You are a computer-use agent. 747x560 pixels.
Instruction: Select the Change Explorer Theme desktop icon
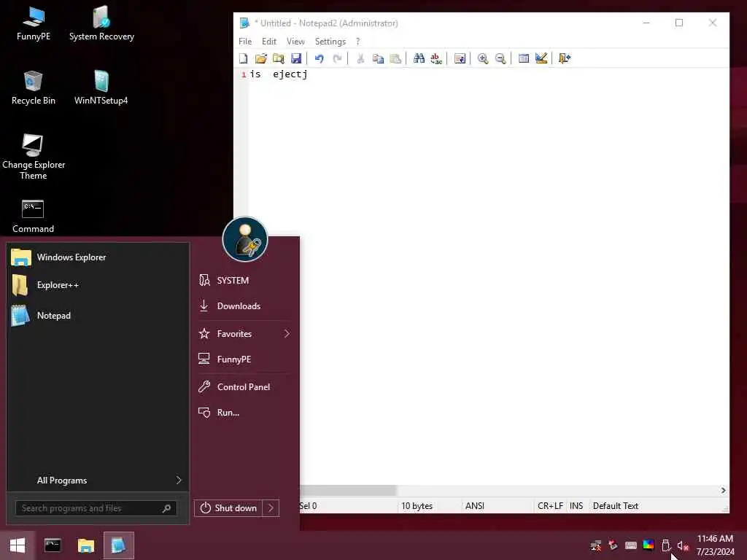pyautogui.click(x=34, y=157)
